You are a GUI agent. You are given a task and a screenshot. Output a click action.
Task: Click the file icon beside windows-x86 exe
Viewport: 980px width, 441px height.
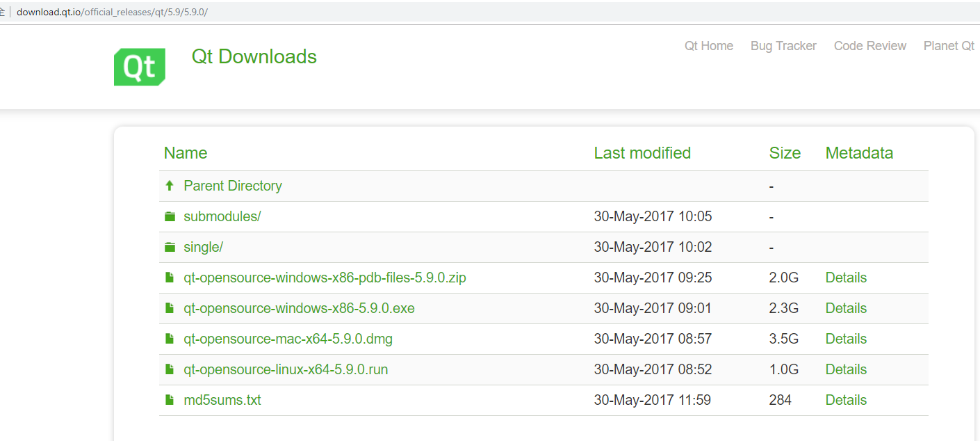[170, 308]
